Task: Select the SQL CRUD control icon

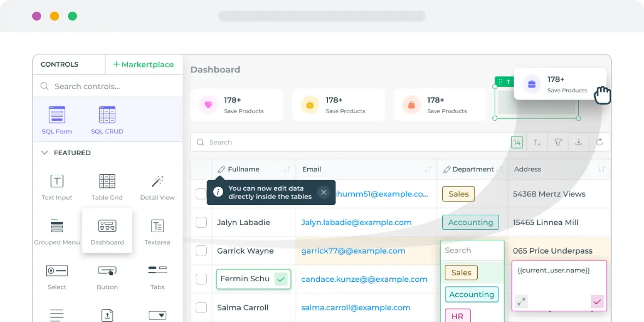Action: tap(107, 119)
